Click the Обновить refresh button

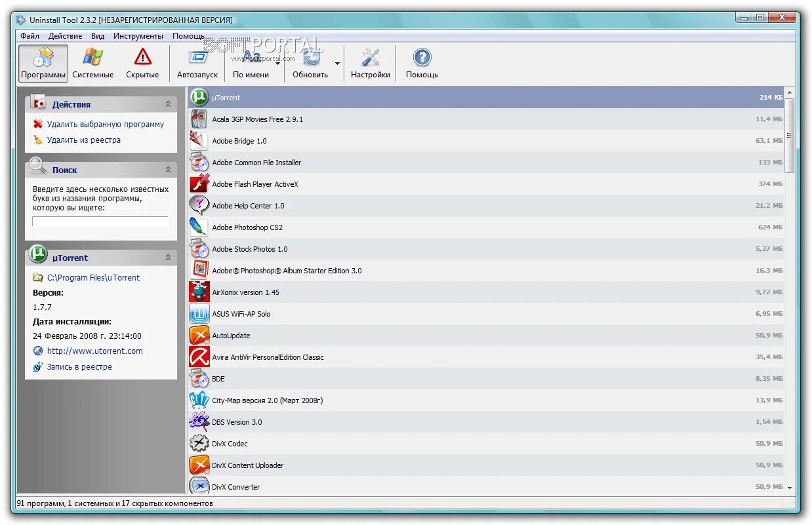(310, 63)
